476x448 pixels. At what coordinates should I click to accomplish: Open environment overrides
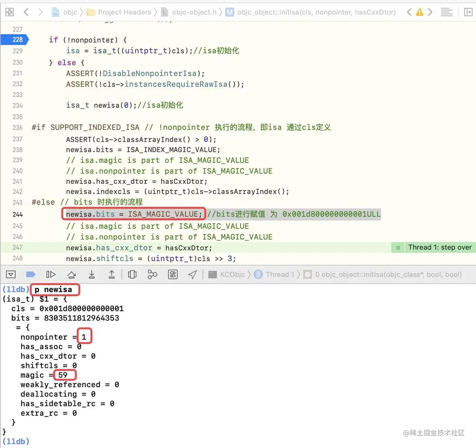[173, 274]
